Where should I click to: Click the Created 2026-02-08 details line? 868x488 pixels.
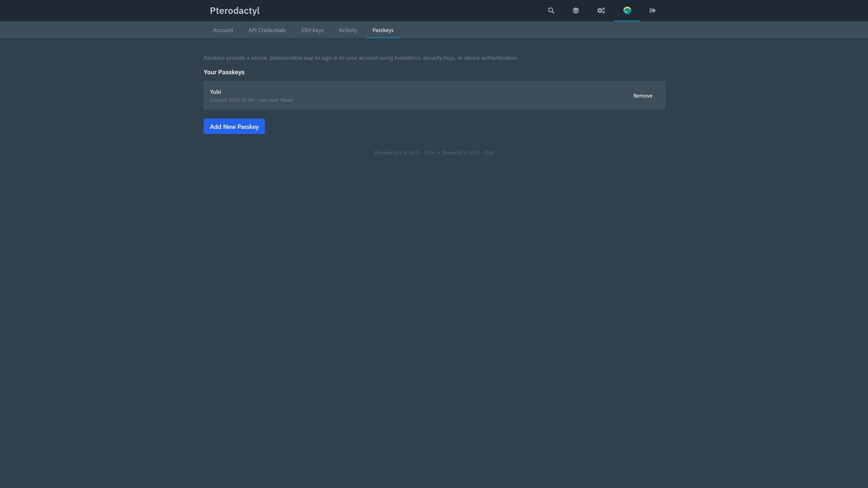pos(251,100)
